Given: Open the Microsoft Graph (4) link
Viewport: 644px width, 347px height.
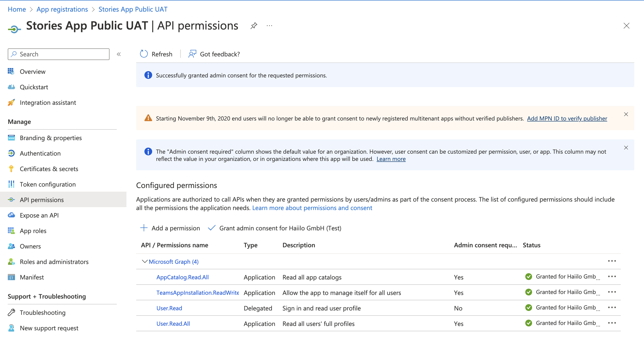Looking at the screenshot, I should coord(173,262).
